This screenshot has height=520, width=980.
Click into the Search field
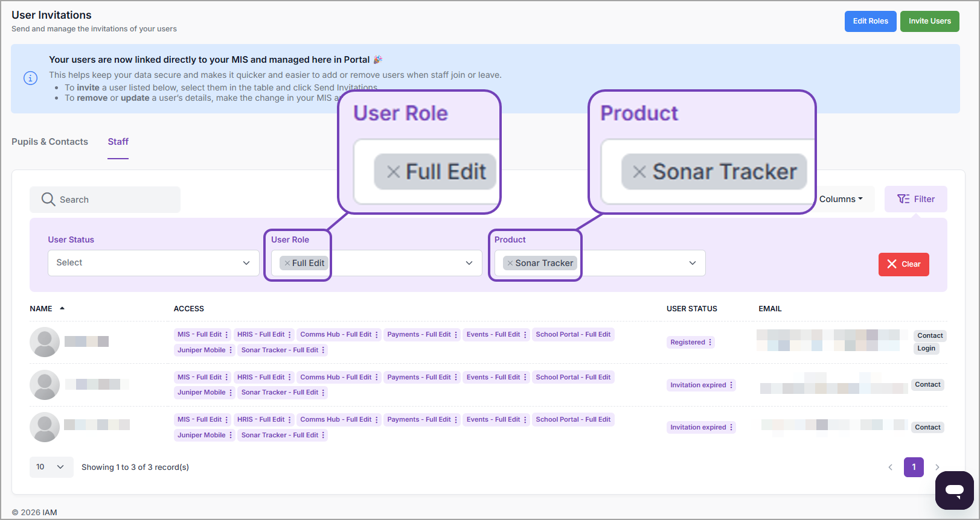point(115,200)
